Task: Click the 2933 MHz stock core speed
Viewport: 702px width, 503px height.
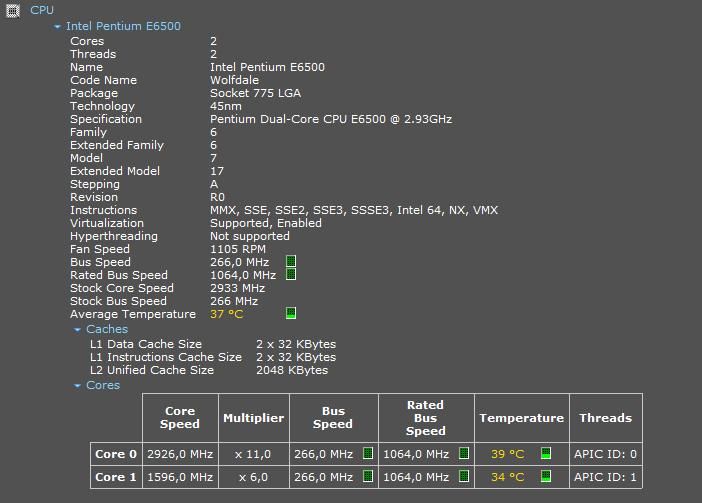Action: [238, 287]
